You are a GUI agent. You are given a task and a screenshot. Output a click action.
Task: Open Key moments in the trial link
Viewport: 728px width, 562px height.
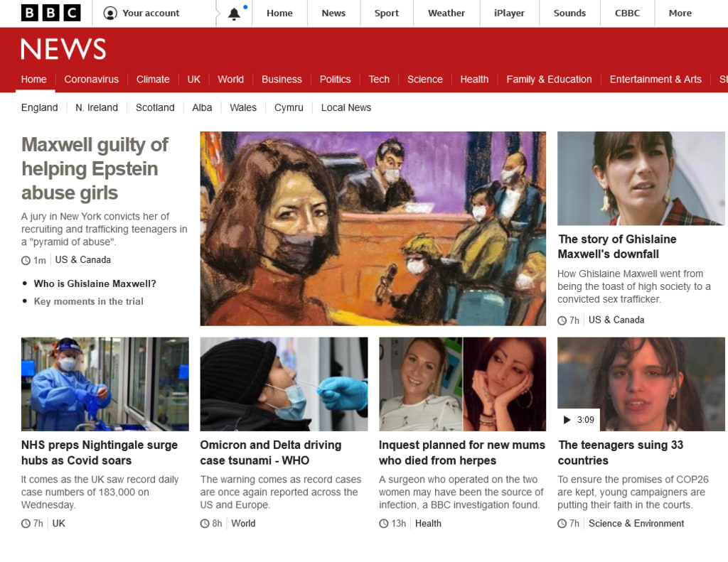89,301
